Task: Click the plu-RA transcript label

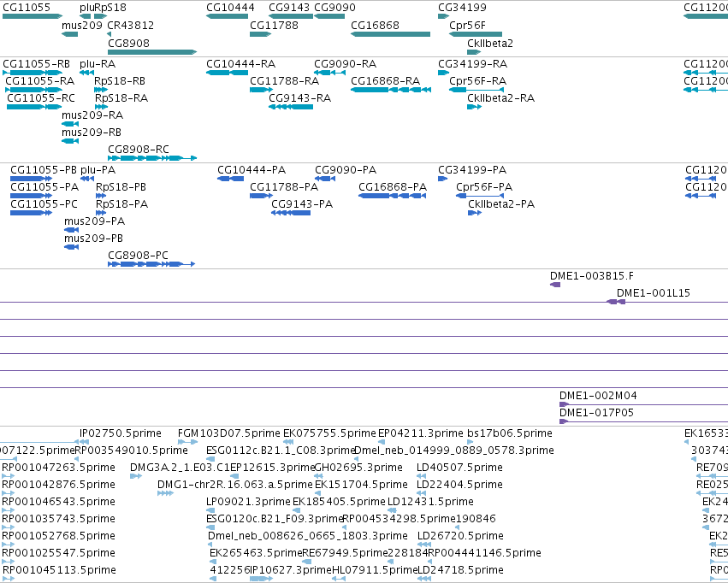Action: coord(98,63)
